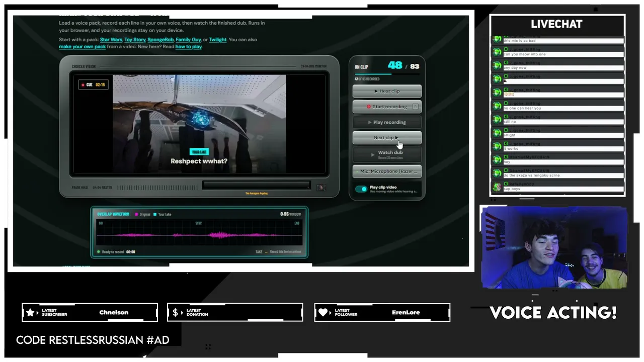Click the 'Your take' waveform legend
The width and height of the screenshot is (644, 362).
[162, 214]
